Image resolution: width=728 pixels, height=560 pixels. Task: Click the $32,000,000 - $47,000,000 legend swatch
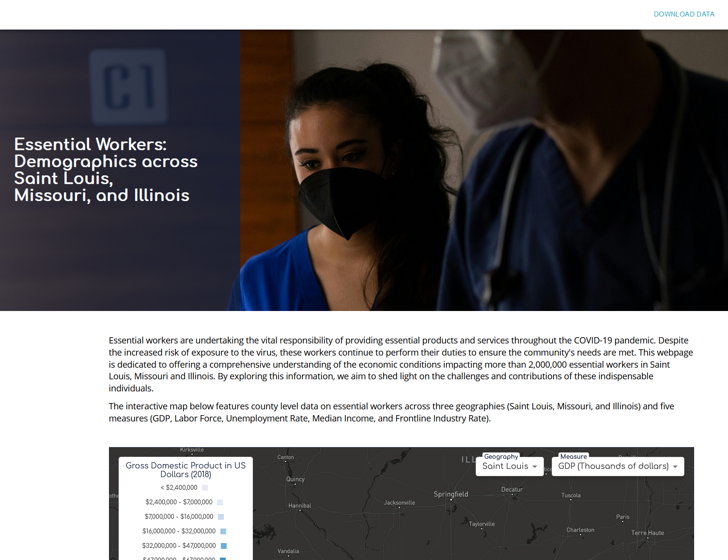224,546
